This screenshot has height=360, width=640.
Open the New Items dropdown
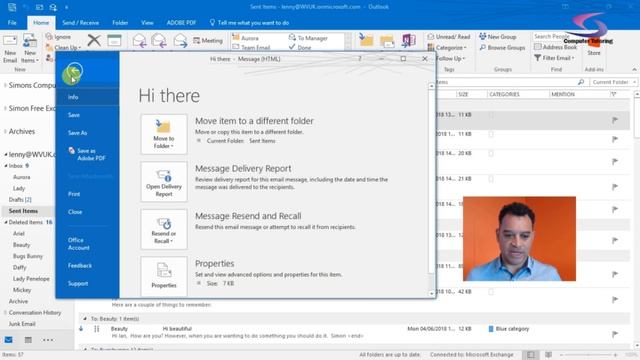click(30, 49)
